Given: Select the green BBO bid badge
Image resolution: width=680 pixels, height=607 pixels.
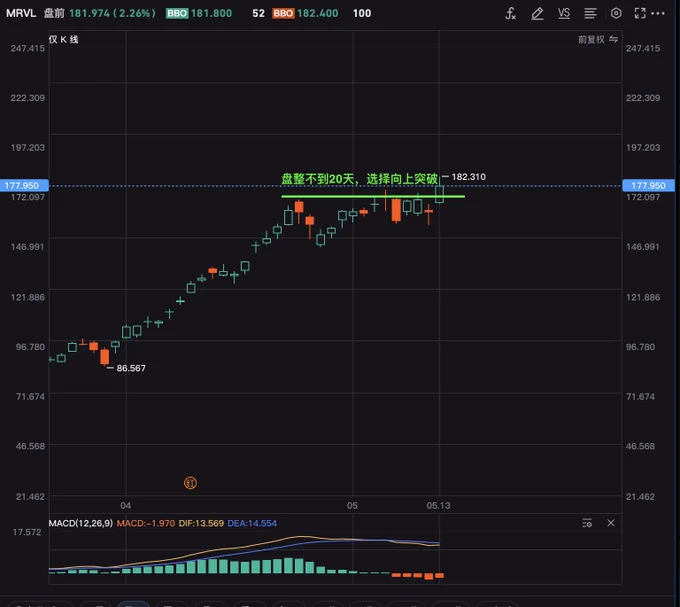Looking at the screenshot, I should point(177,13).
